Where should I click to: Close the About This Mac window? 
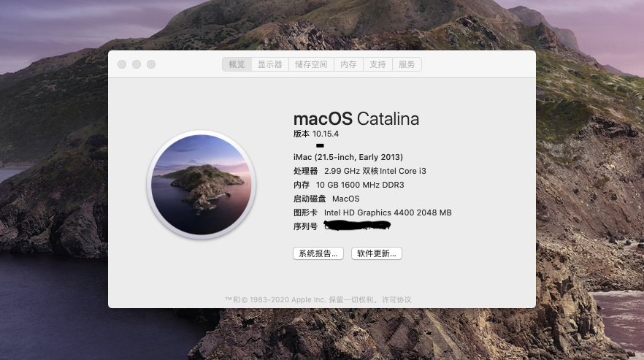tap(122, 64)
